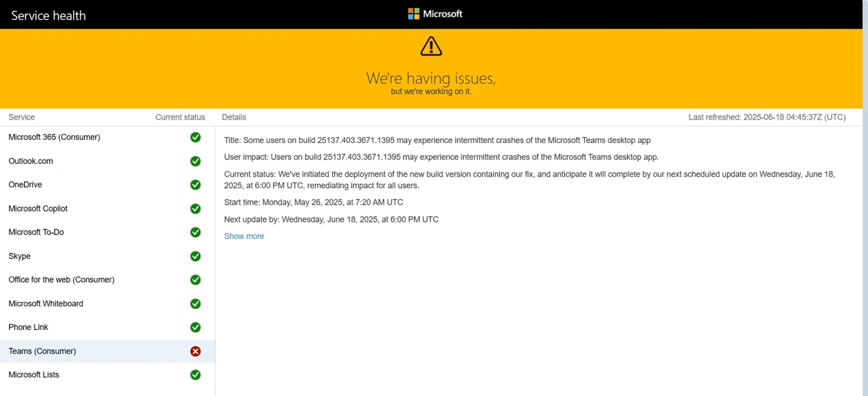Select the Phone Link service

(x=107, y=327)
